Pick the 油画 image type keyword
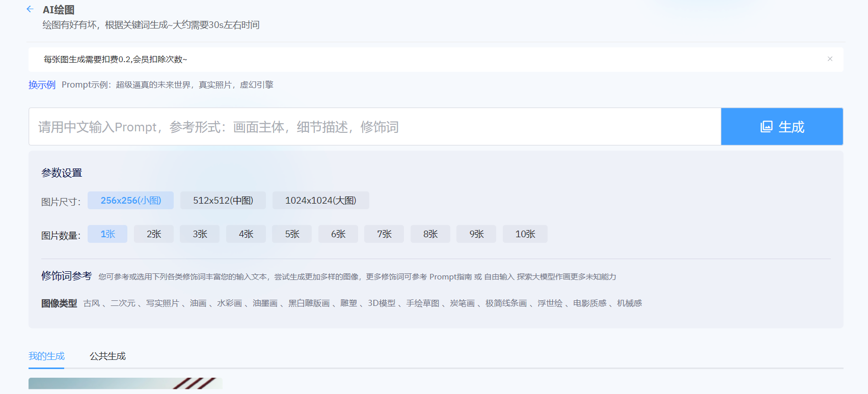The height and width of the screenshot is (394, 868). tap(198, 303)
